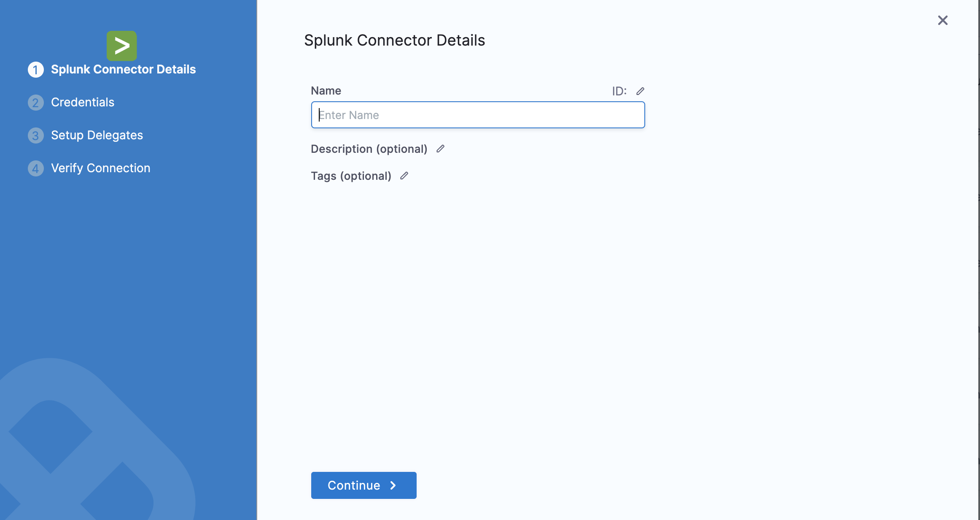Click the pencil icon beside Tags

click(x=404, y=176)
